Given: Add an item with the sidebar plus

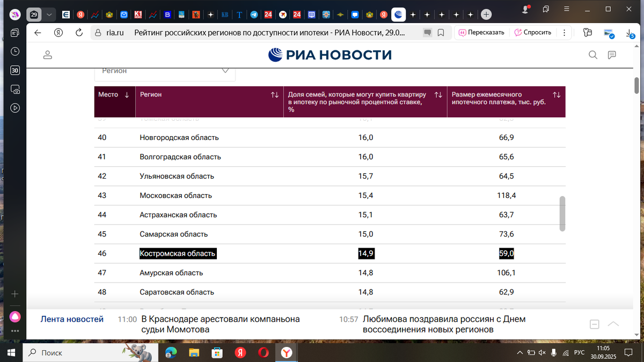Looking at the screenshot, I should (15, 294).
